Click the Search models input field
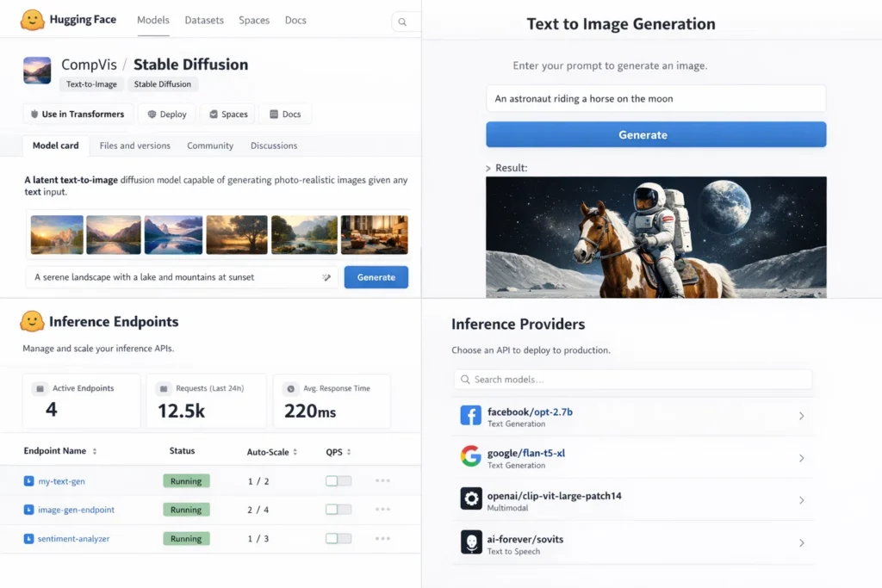 tap(633, 379)
